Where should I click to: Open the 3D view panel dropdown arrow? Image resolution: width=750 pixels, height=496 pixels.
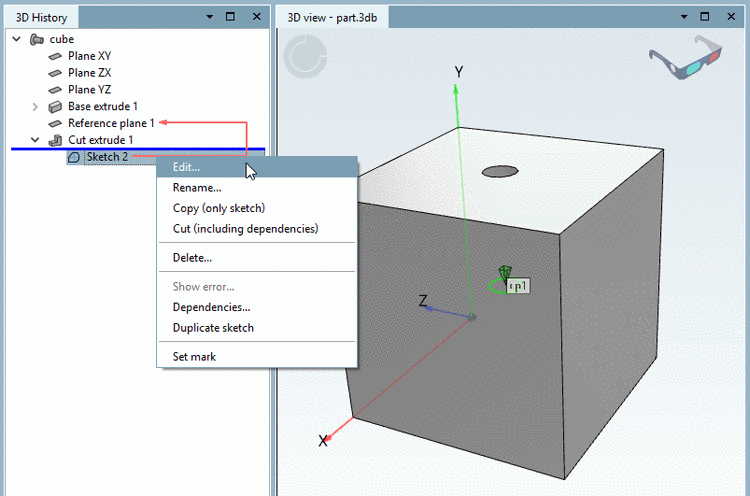point(684,17)
